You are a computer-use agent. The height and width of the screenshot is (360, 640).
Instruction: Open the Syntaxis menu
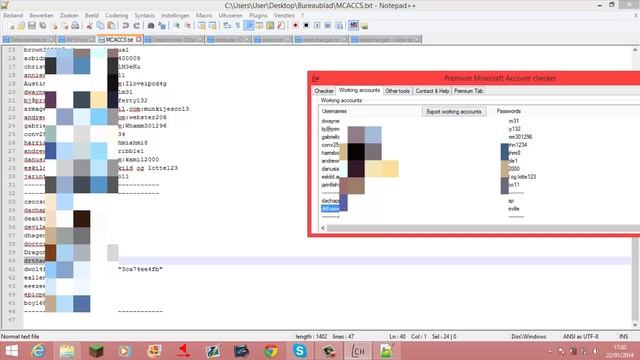(144, 16)
